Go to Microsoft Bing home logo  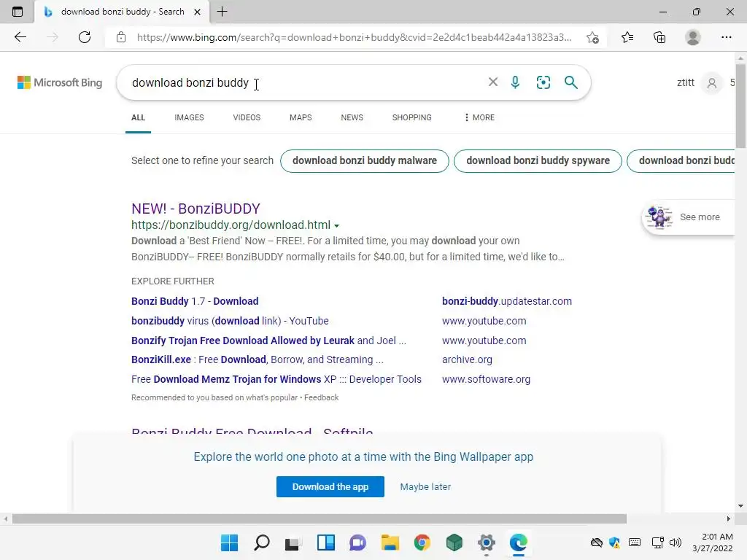pos(60,82)
